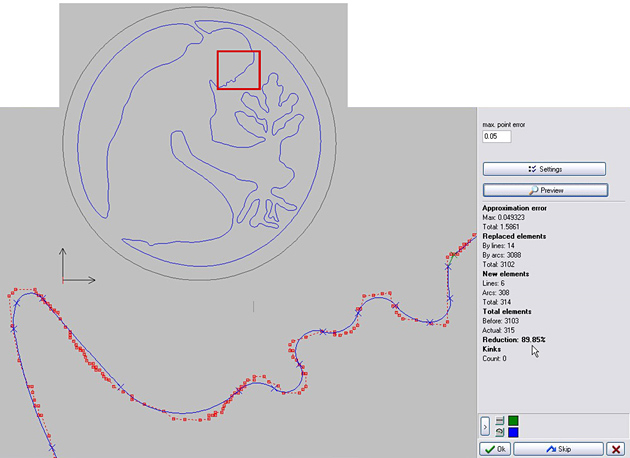The height and width of the screenshot is (458, 630).
Task: Click the green line segment on the curve
Action: [x=451, y=260]
